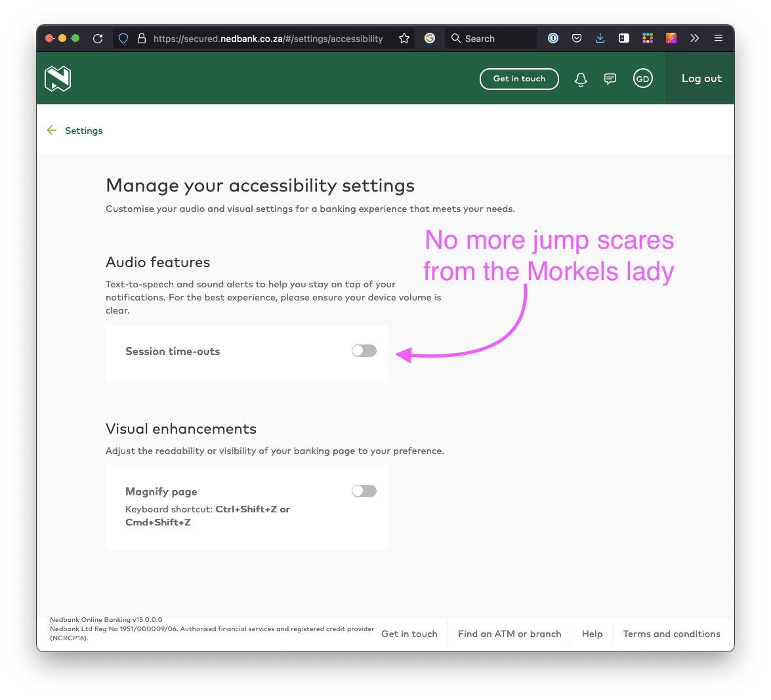This screenshot has width=771, height=700.
Task: Click the browser Search box
Action: coord(491,38)
